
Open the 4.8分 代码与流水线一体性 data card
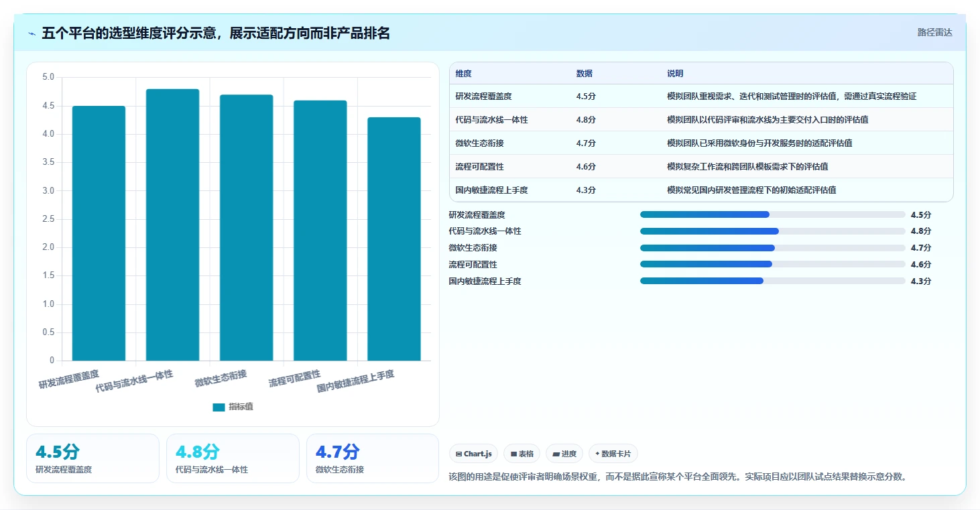pos(233,458)
